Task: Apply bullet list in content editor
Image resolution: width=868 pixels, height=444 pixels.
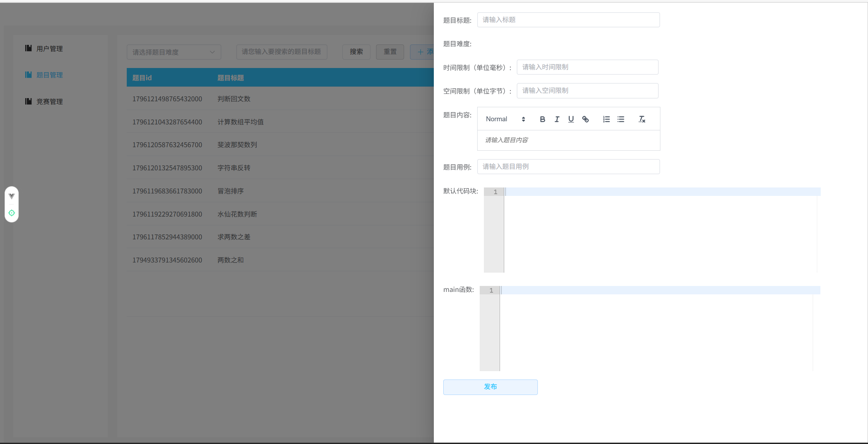Action: (621, 119)
